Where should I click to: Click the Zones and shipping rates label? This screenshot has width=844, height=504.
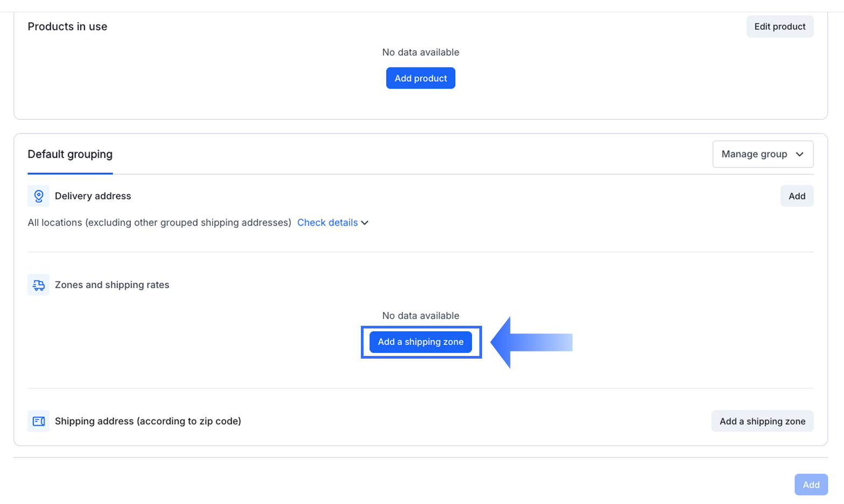pyautogui.click(x=112, y=285)
